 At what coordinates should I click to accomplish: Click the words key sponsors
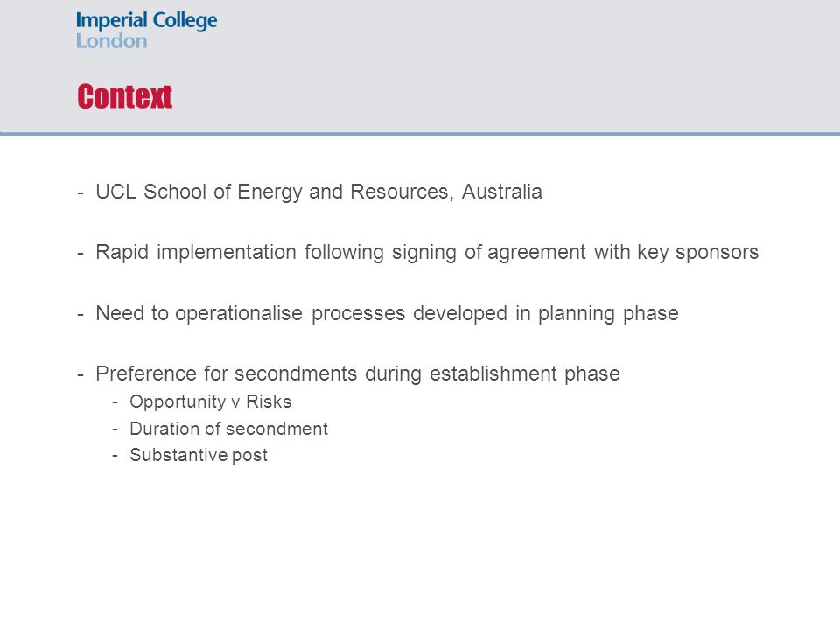(698, 253)
